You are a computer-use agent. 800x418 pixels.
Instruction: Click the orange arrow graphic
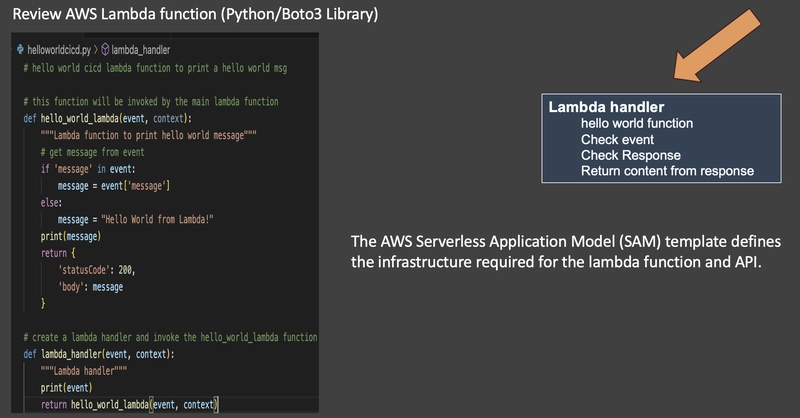click(x=717, y=45)
